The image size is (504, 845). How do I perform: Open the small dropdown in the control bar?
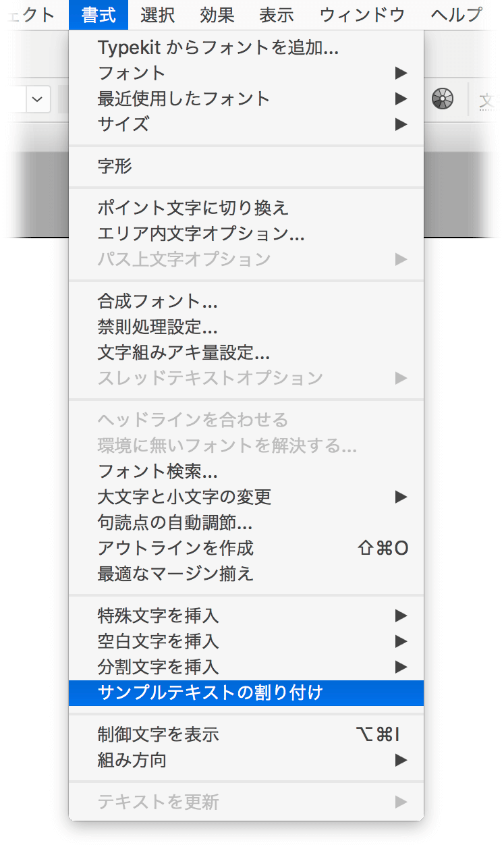pyautogui.click(x=38, y=100)
